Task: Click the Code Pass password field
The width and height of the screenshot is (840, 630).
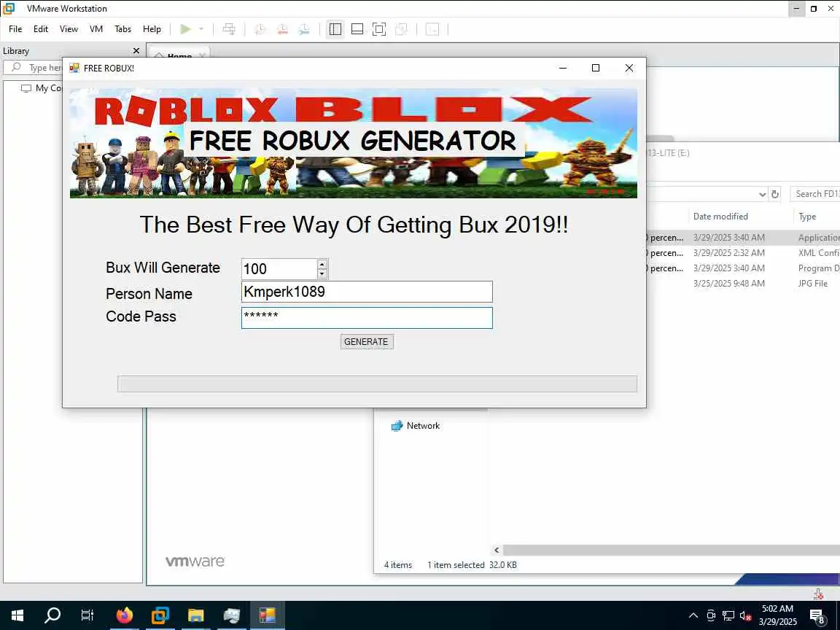Action: tap(367, 318)
